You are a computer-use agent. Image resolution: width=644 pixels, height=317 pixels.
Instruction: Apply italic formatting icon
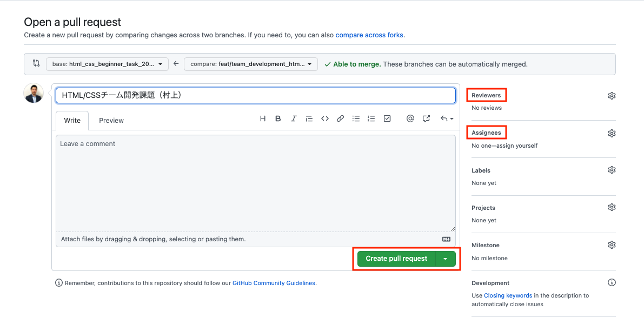pos(294,119)
